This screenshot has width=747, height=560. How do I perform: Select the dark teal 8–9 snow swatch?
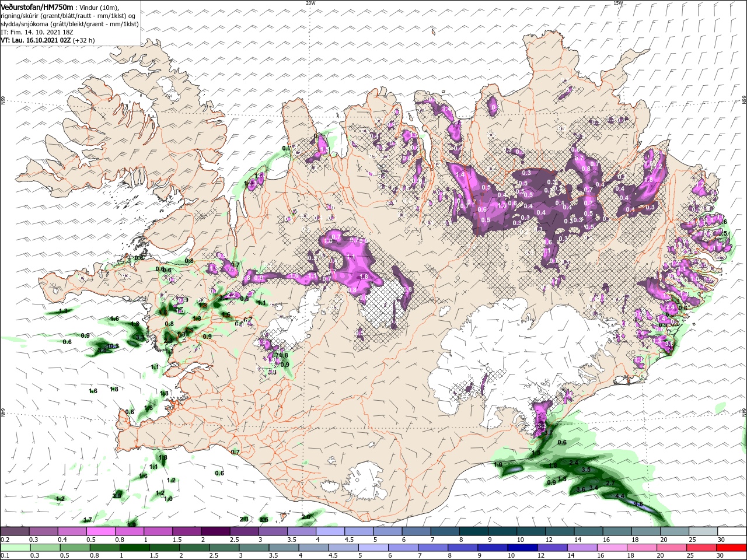474,531
